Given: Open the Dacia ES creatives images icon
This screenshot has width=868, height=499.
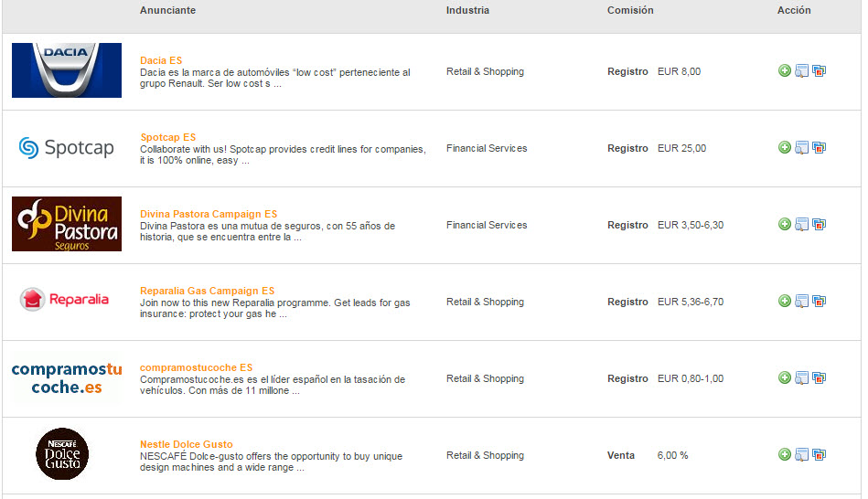Looking at the screenshot, I should (820, 70).
